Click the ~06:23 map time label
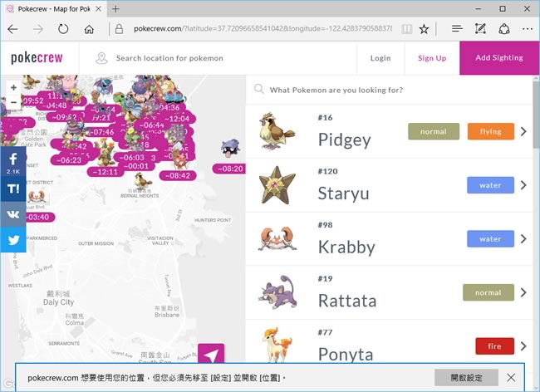This screenshot has height=392, width=540. point(69,160)
